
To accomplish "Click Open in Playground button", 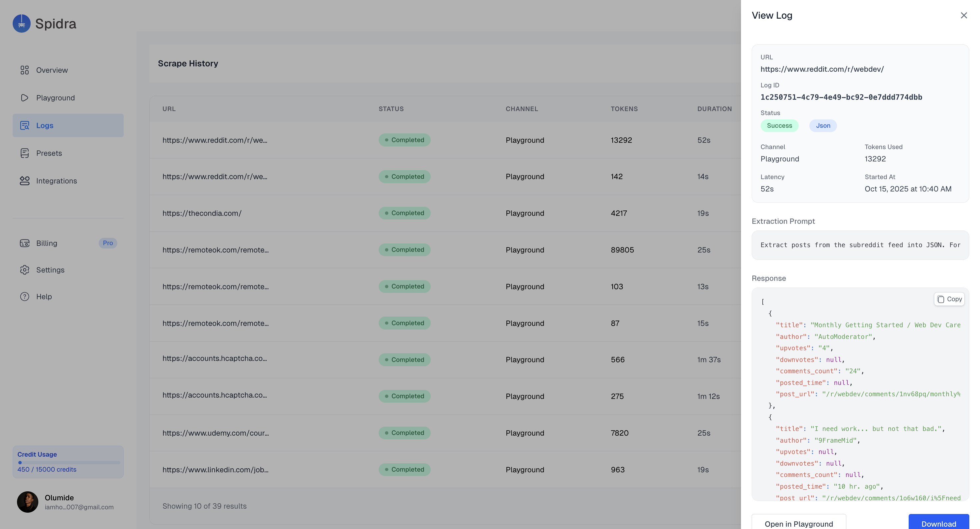I will coord(799,523).
